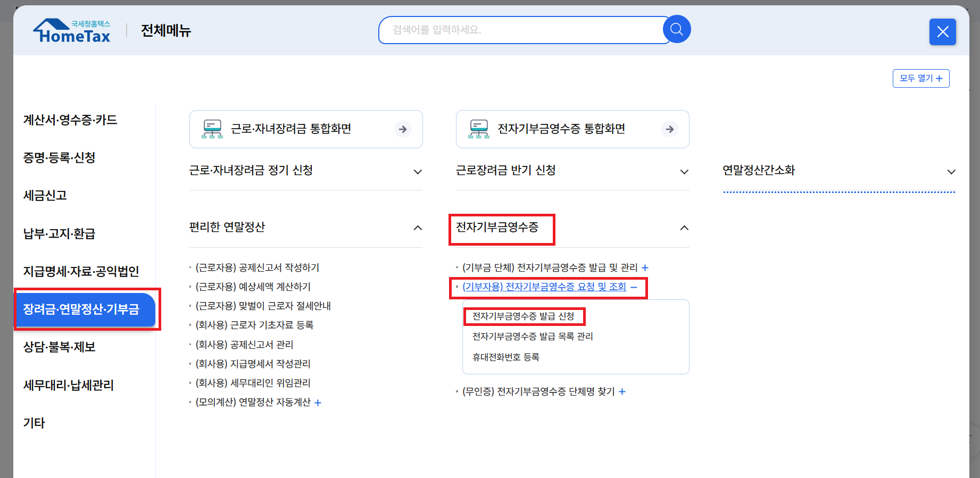Collapse 편리한 연말정산 chevron

(x=418, y=228)
